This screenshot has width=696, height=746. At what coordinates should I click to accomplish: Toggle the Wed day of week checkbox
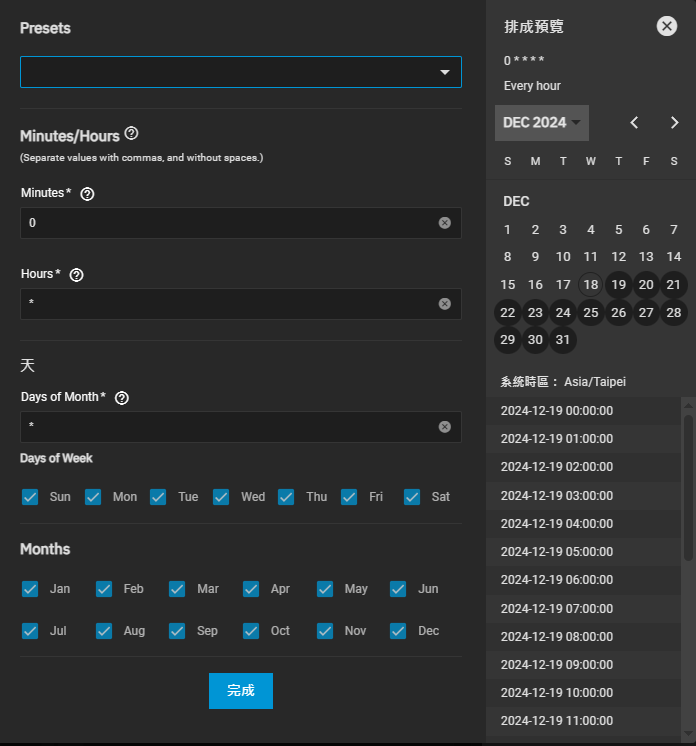(x=221, y=497)
